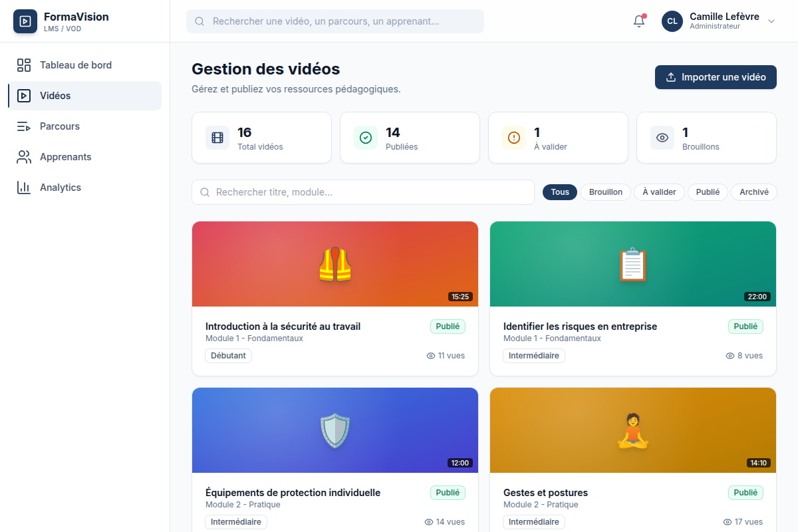Click title Introduction à la sécurité au travail
The height and width of the screenshot is (532, 798).
pos(283,327)
